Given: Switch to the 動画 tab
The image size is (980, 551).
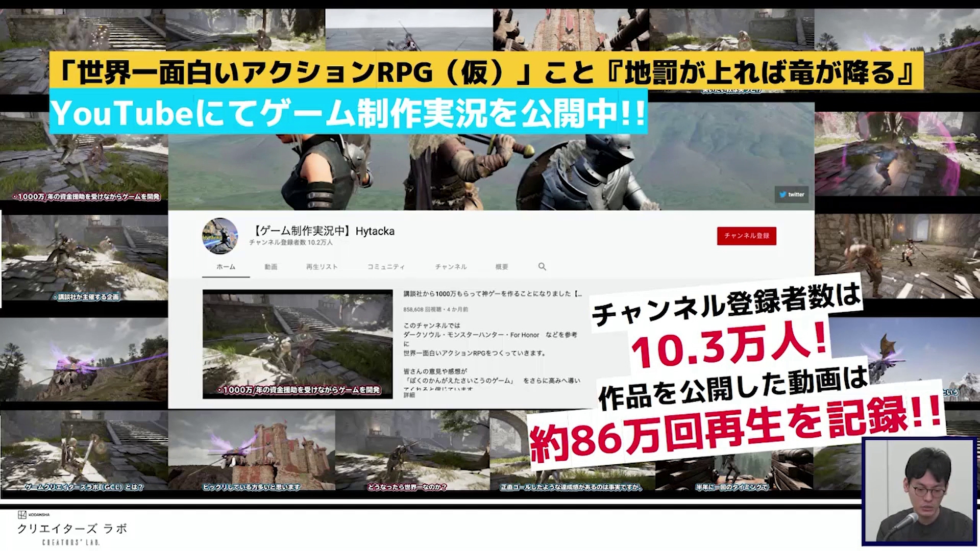Looking at the screenshot, I should [x=271, y=267].
